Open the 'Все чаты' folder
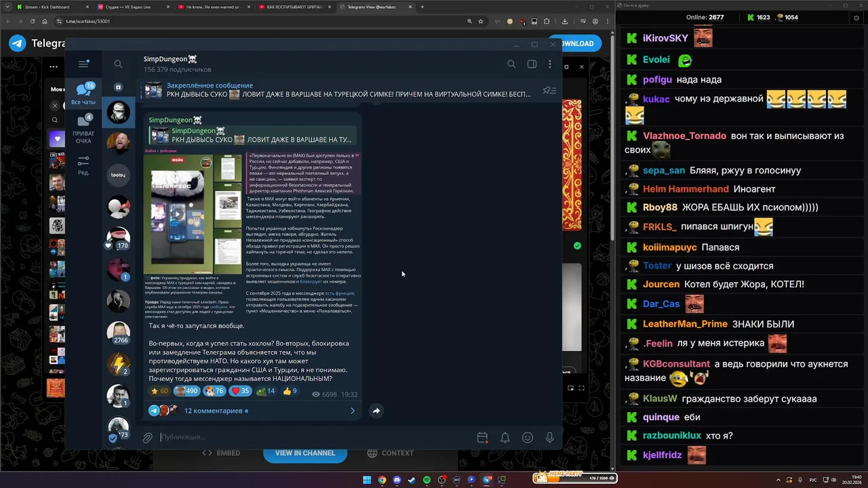 pos(83,94)
